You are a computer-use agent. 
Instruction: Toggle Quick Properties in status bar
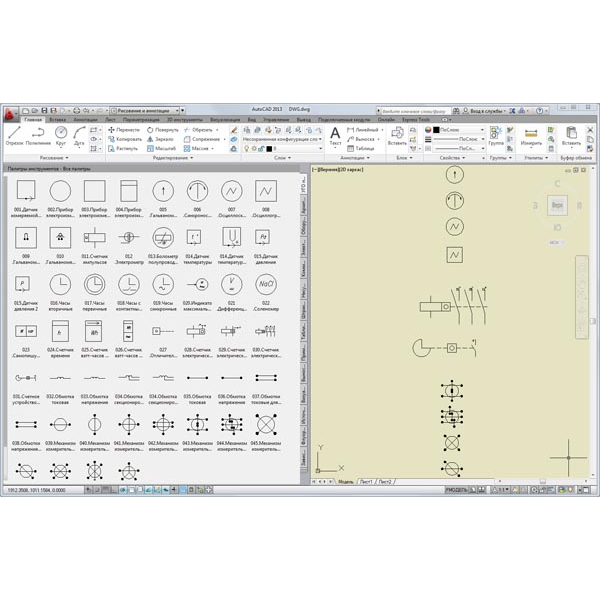191,489
